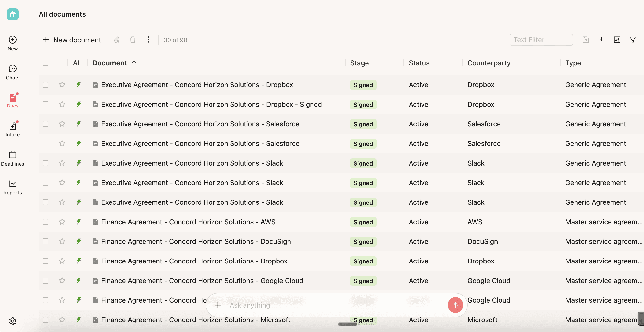Open Intake in the sidebar
644x332 pixels.
(12, 129)
